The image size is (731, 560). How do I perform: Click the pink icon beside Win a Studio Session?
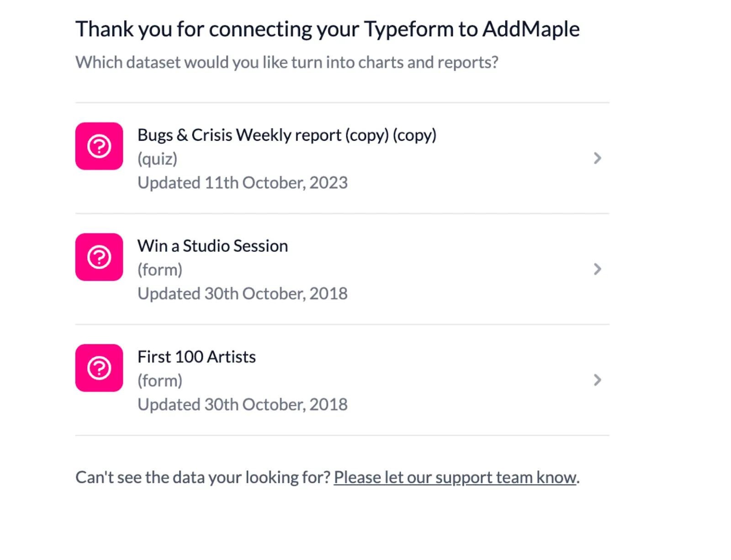pyautogui.click(x=99, y=257)
